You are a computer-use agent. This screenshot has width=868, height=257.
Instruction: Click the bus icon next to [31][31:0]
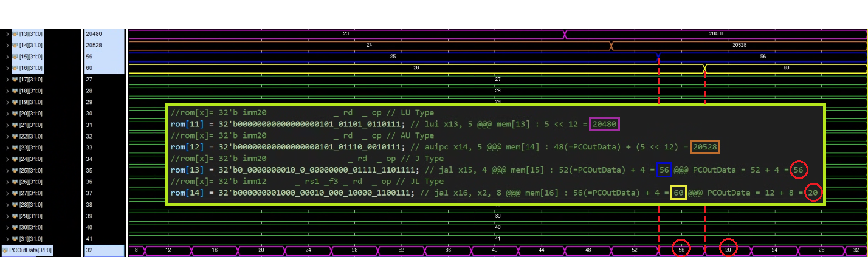[15, 239]
